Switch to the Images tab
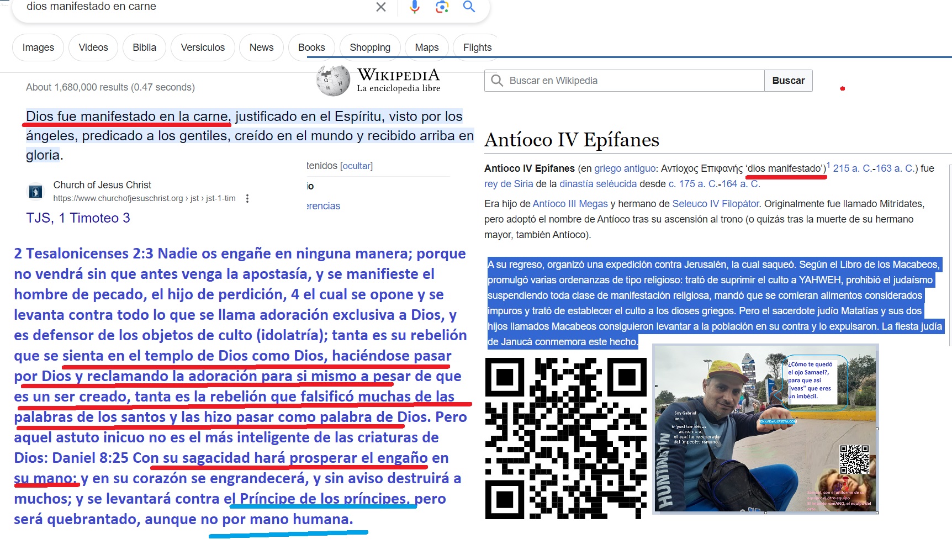The image size is (952, 560). [38, 47]
